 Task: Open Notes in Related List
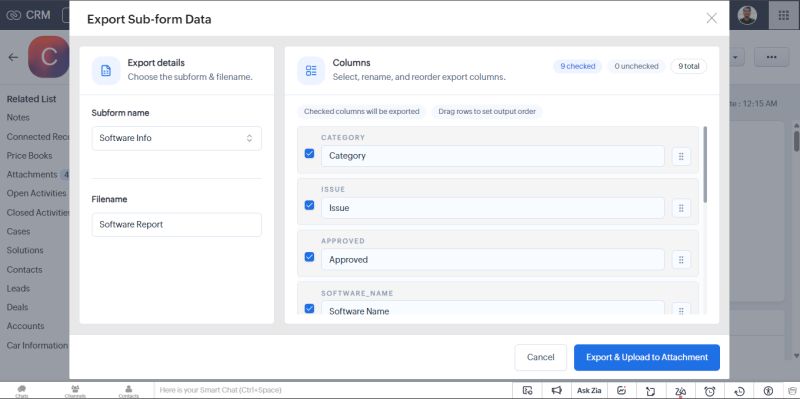pyautogui.click(x=18, y=117)
